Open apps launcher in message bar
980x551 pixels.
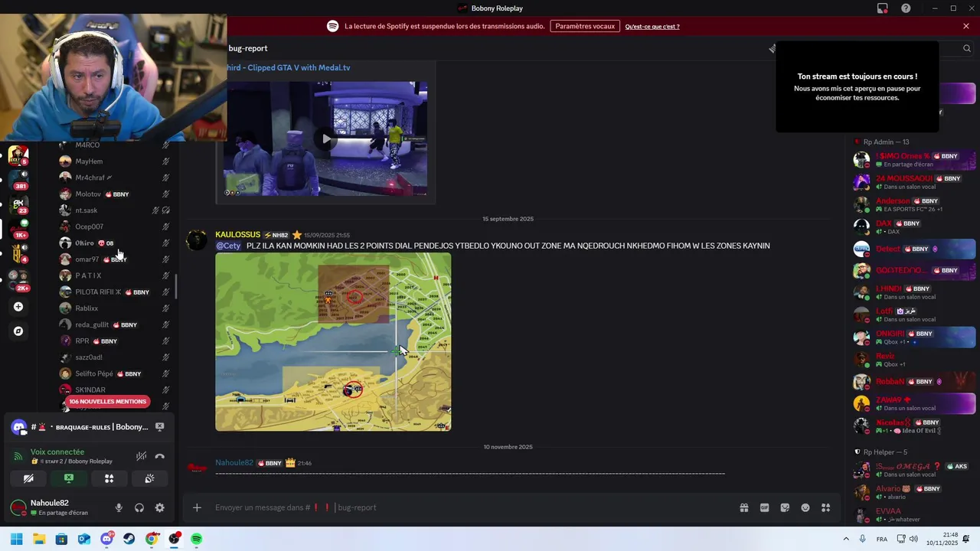click(826, 507)
